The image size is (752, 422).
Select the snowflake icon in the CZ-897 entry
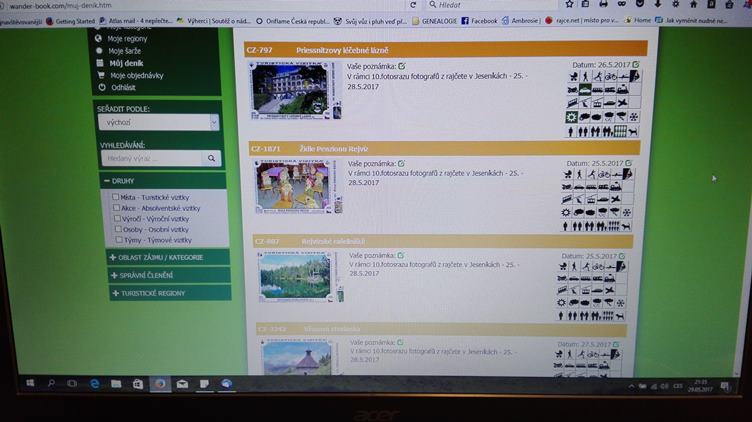(620, 303)
